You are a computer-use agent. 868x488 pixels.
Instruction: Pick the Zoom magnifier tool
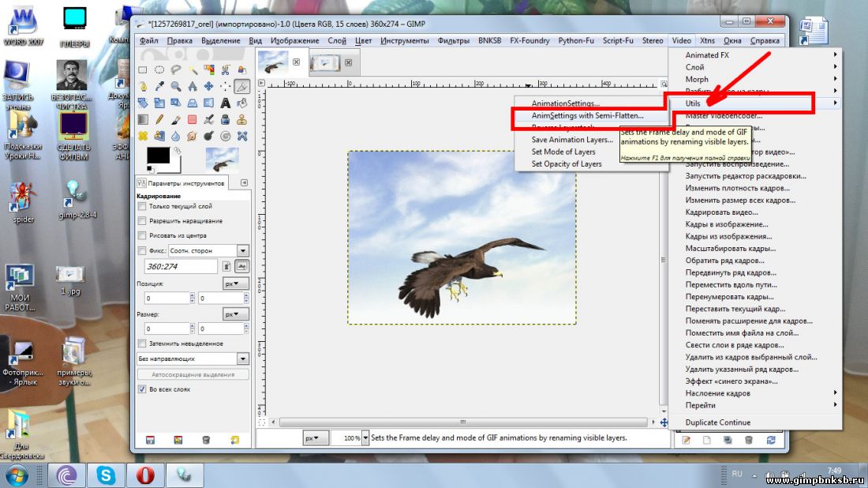(176, 86)
